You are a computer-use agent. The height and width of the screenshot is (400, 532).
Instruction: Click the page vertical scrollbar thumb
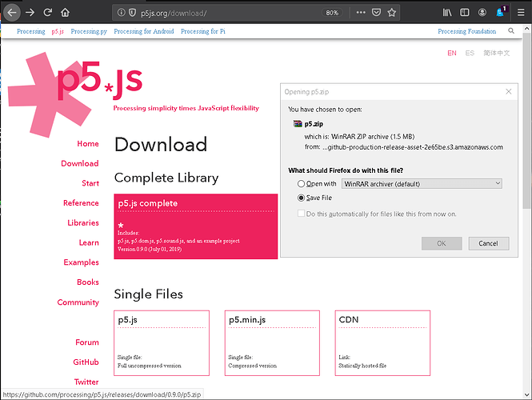coord(526,122)
